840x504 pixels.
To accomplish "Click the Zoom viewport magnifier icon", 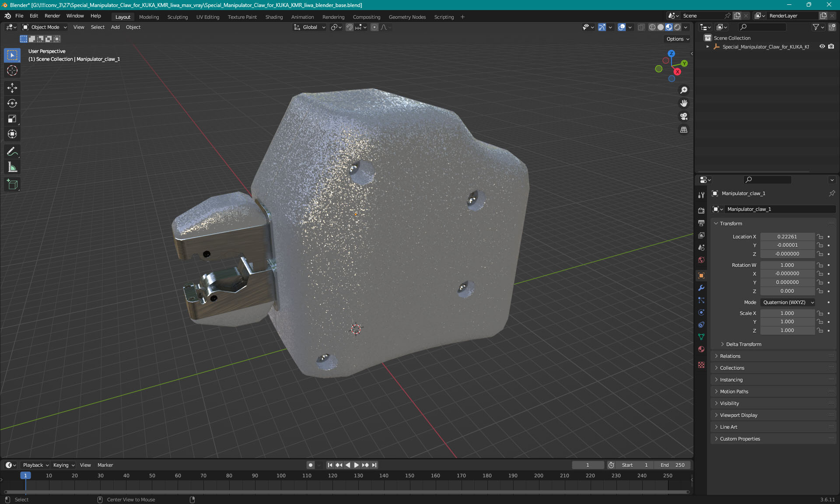I will pyautogui.click(x=684, y=90).
